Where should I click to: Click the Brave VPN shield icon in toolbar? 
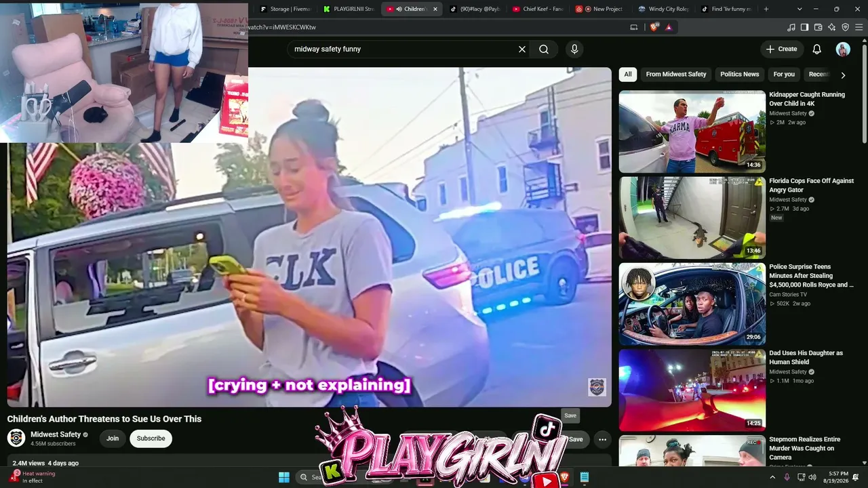pyautogui.click(x=846, y=27)
